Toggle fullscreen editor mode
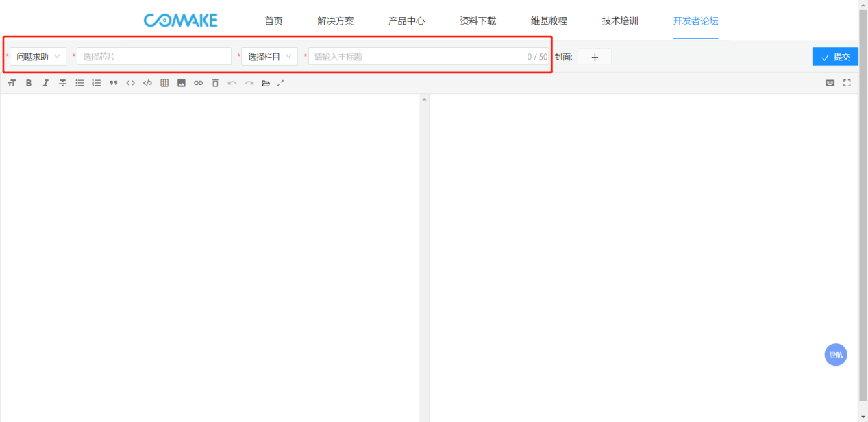This screenshot has height=422, width=868. tap(847, 83)
